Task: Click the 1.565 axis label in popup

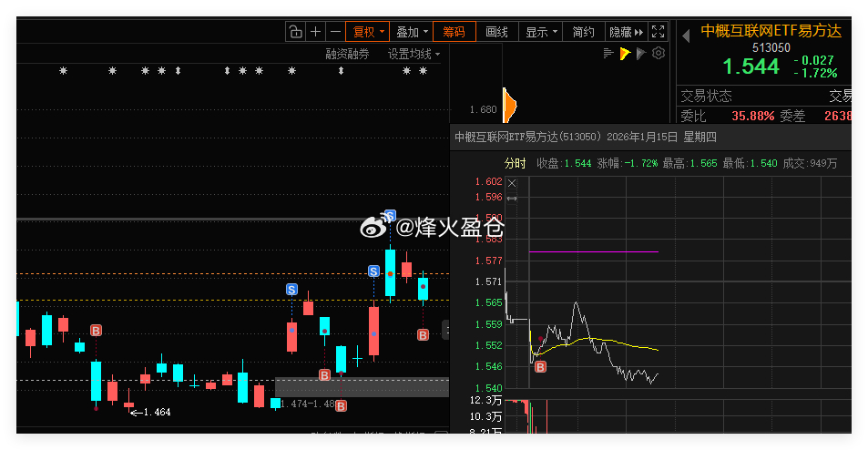Action: (x=488, y=302)
